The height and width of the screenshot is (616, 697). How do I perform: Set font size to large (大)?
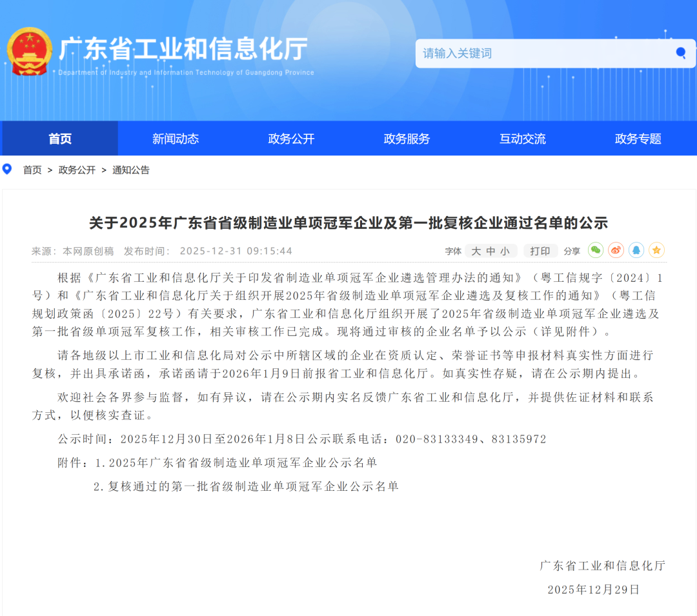point(476,251)
